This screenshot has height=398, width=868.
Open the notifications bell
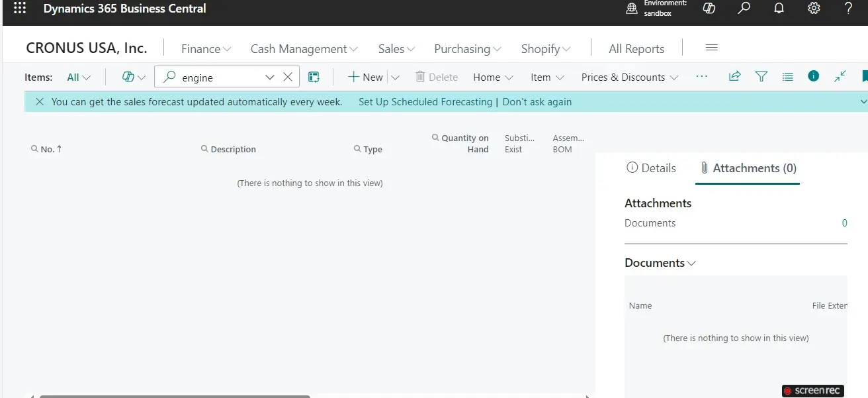pos(779,9)
